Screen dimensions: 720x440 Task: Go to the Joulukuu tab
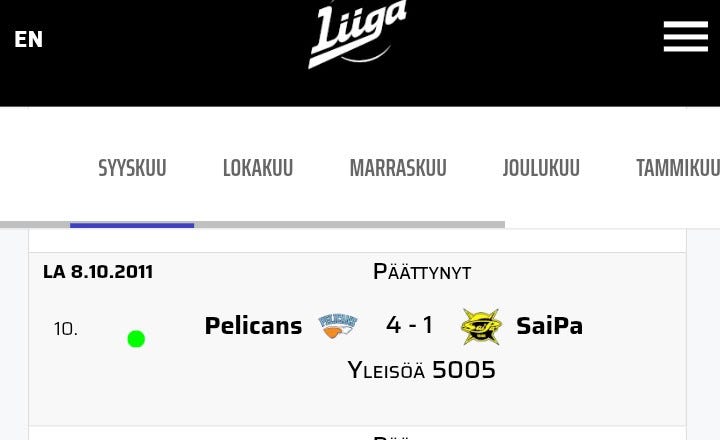[541, 168]
